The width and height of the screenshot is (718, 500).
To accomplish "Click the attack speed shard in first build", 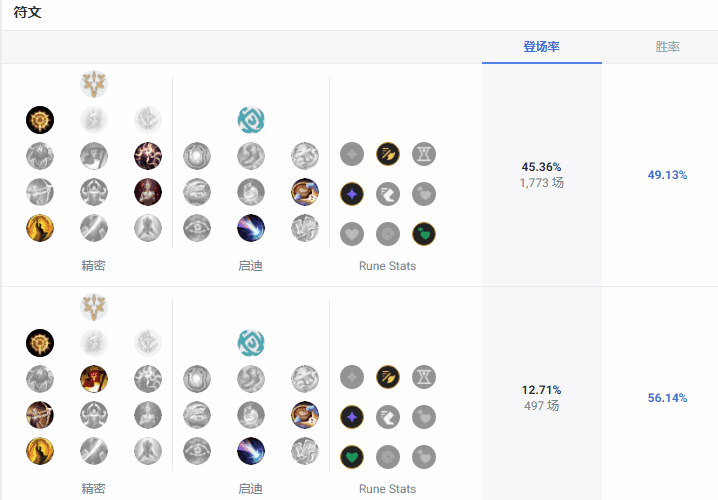I will click(x=388, y=154).
